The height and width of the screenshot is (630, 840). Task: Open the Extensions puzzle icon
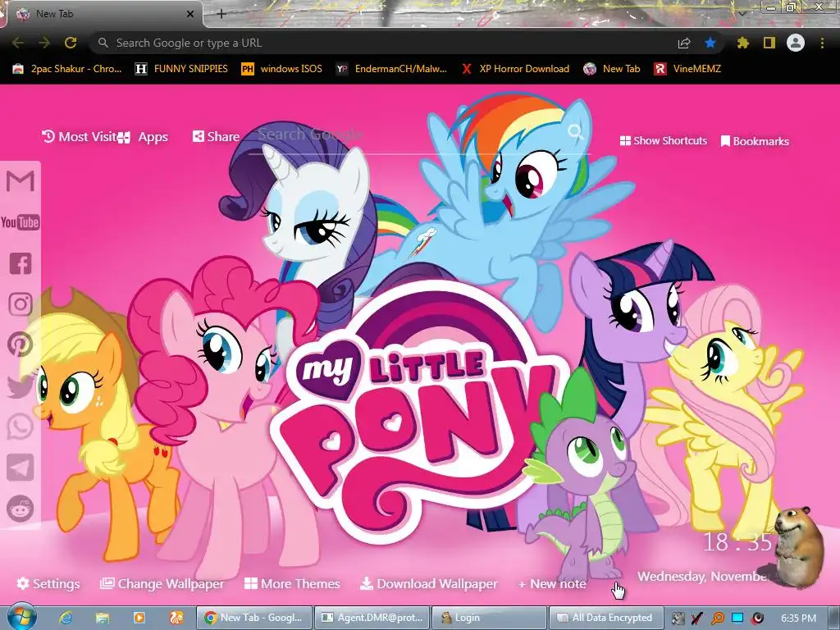[x=743, y=43]
